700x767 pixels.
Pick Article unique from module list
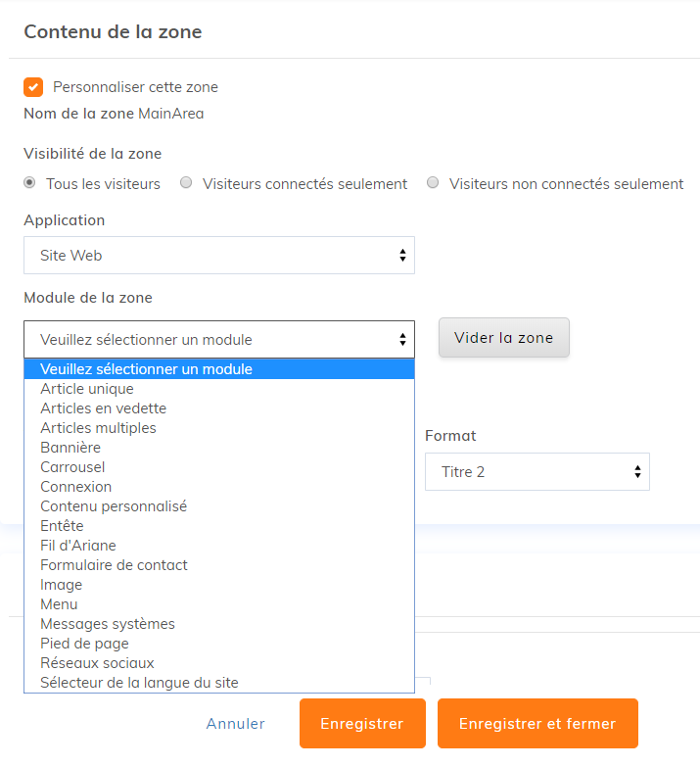[87, 389]
